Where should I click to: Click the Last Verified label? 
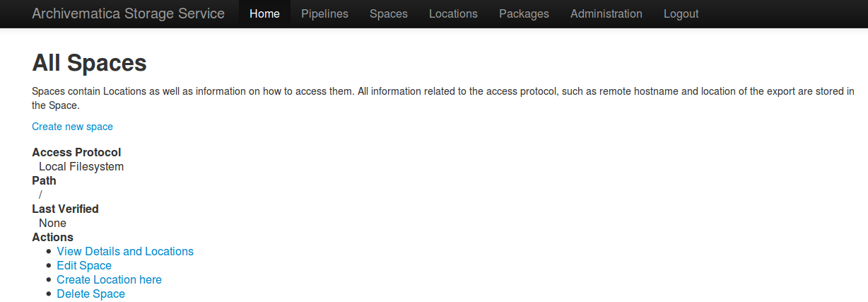pyautogui.click(x=65, y=209)
